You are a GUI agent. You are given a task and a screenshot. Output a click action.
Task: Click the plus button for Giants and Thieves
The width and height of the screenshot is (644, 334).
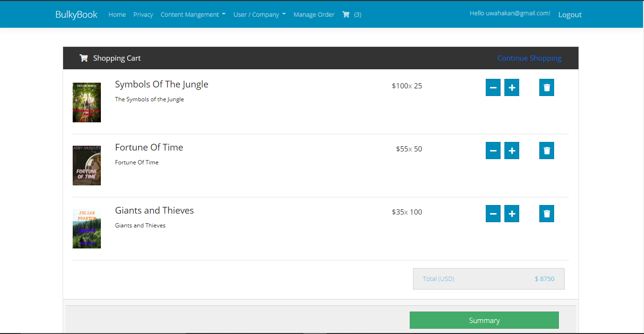pos(512,214)
